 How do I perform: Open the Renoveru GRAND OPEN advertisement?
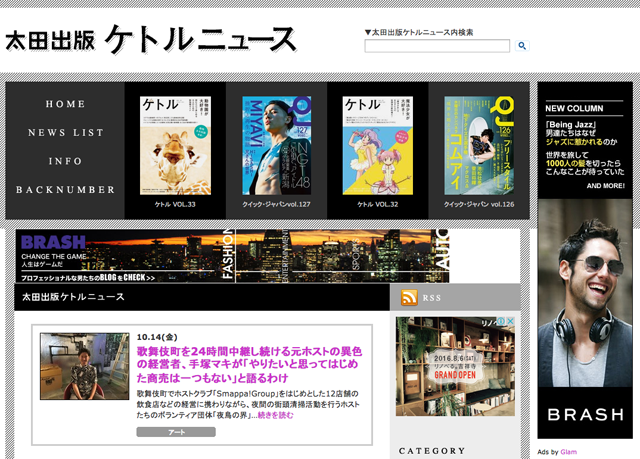tap(455, 366)
